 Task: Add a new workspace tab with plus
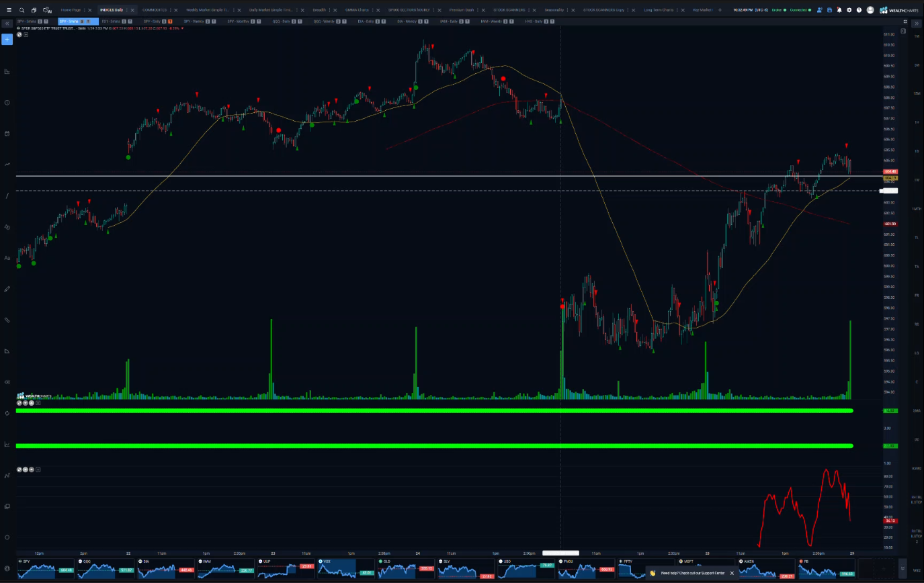pyautogui.click(x=720, y=10)
